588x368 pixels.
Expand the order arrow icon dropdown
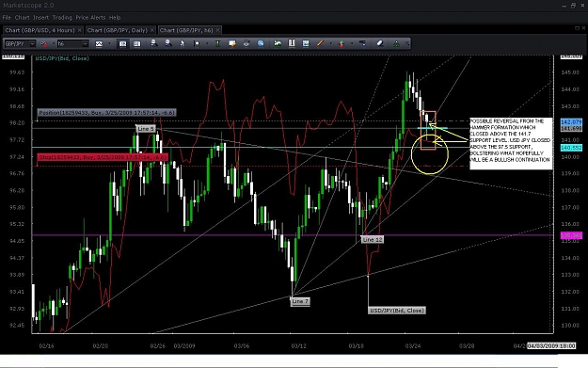point(352,43)
